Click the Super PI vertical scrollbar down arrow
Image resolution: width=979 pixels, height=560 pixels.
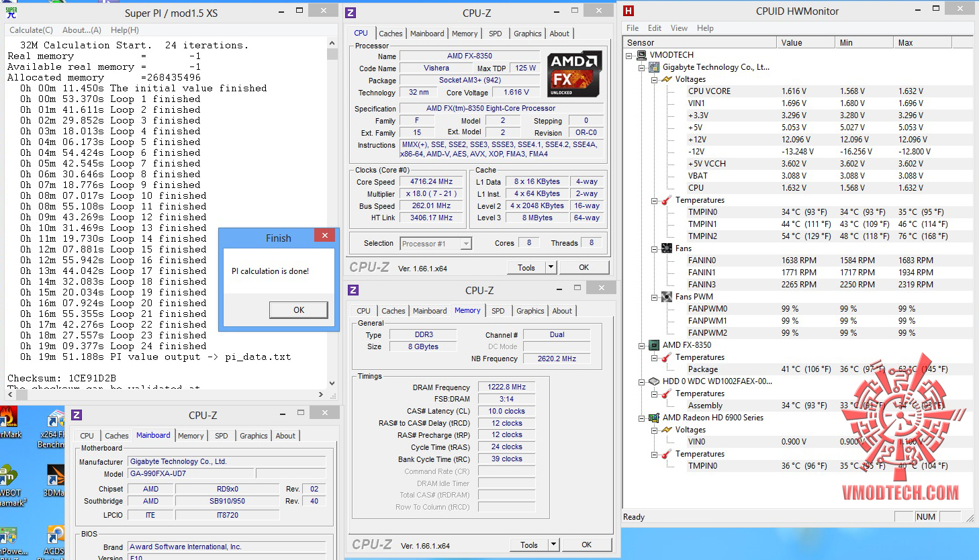click(332, 383)
